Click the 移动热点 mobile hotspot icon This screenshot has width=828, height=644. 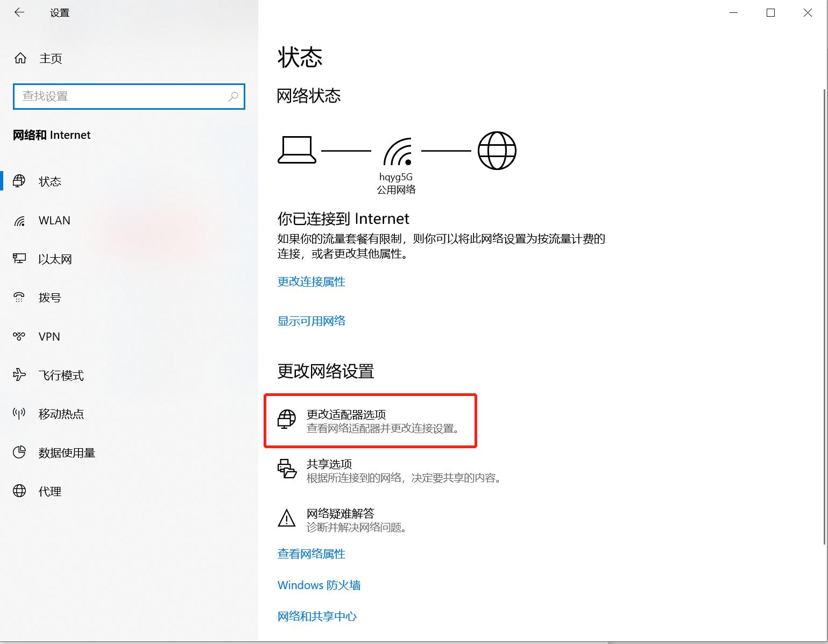click(x=20, y=414)
